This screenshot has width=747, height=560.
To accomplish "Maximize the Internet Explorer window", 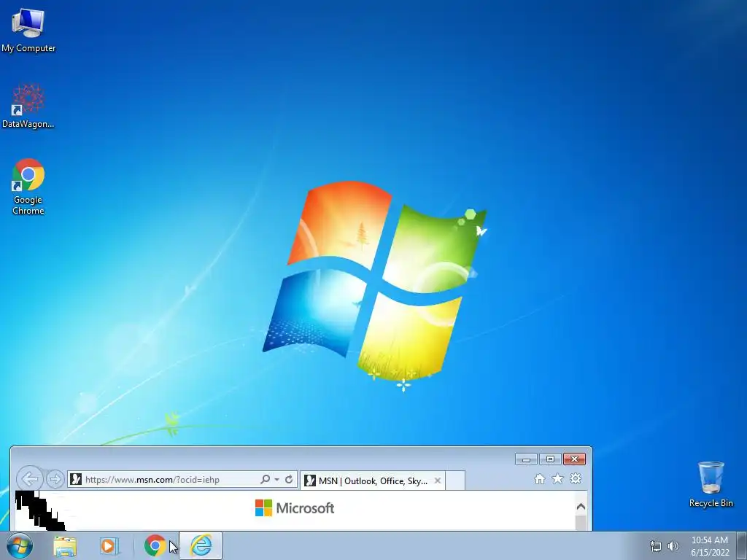I will [550, 459].
